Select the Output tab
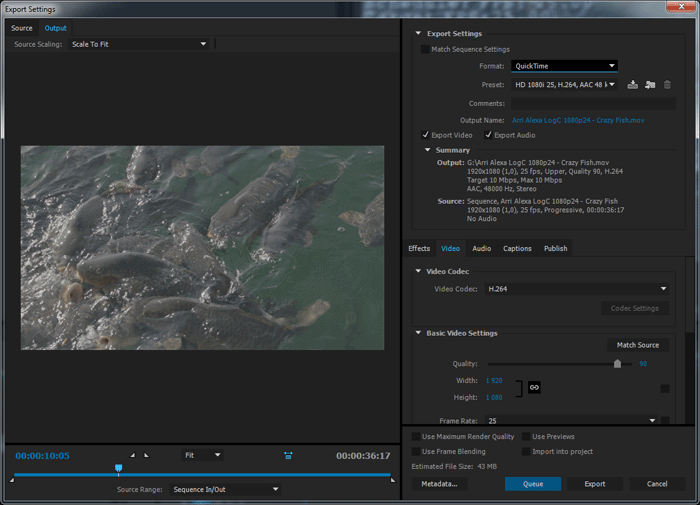700x505 pixels. (55, 28)
